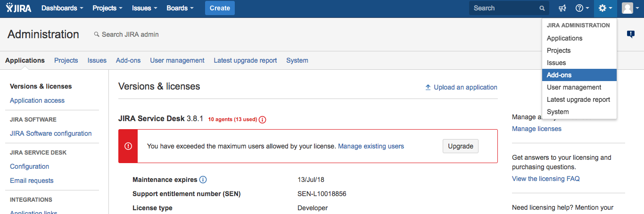Expand the Boards dropdown
644x214 pixels.
pyautogui.click(x=180, y=8)
